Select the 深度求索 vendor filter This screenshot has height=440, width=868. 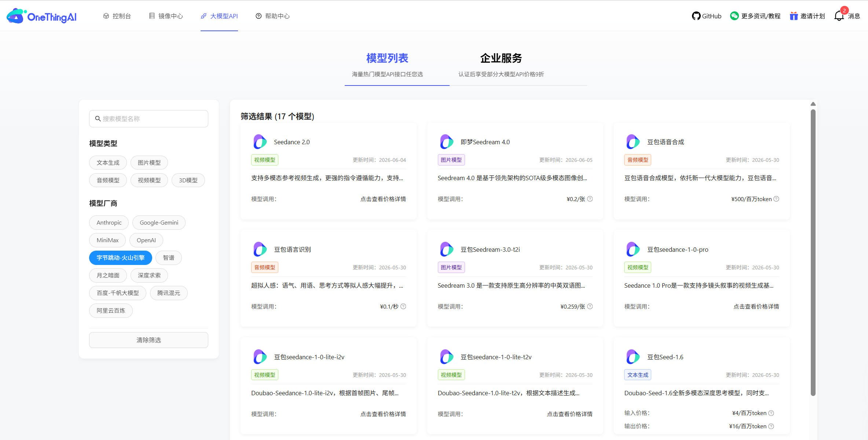(149, 275)
